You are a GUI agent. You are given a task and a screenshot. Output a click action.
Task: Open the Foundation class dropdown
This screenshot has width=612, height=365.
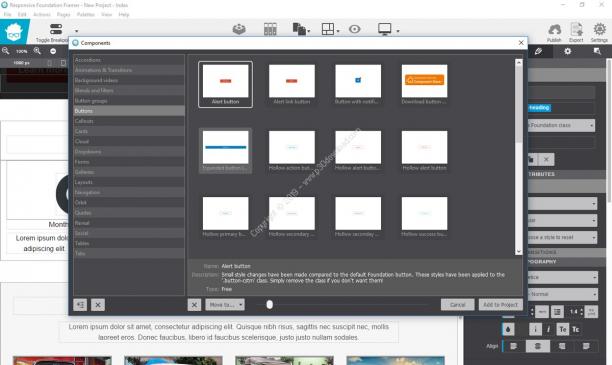point(561,125)
